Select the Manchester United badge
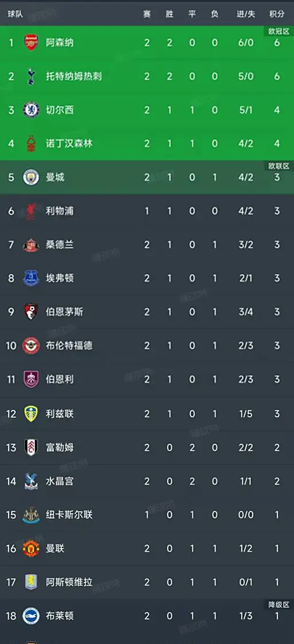Viewport: 294px width, 644px height. [31, 548]
